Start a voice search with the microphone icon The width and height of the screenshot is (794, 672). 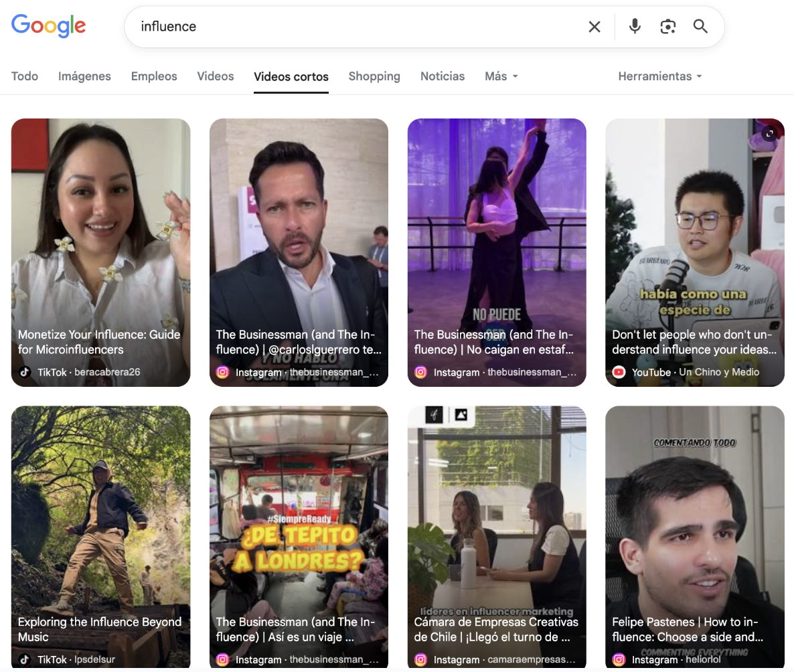[634, 26]
